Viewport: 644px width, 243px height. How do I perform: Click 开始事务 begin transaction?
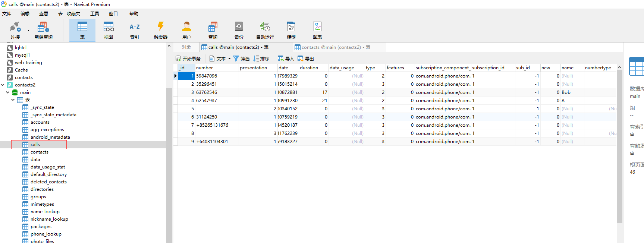click(x=188, y=59)
